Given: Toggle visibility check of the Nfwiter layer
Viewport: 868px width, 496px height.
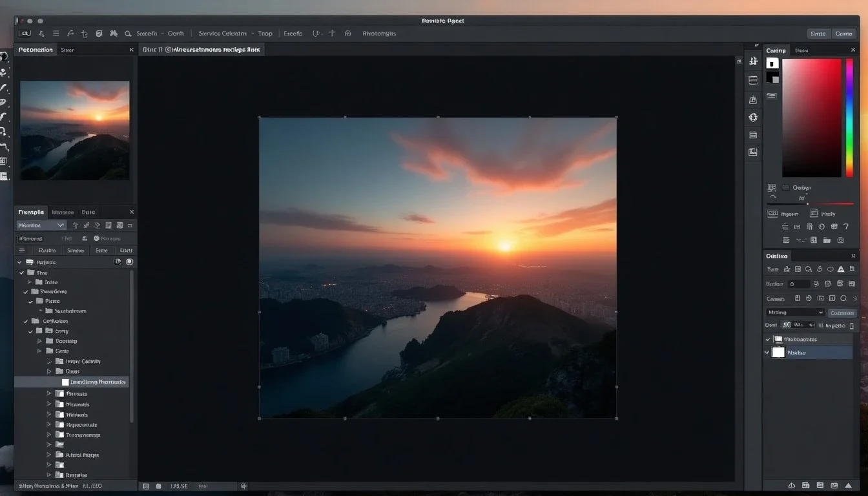Looking at the screenshot, I should pyautogui.click(x=768, y=352).
